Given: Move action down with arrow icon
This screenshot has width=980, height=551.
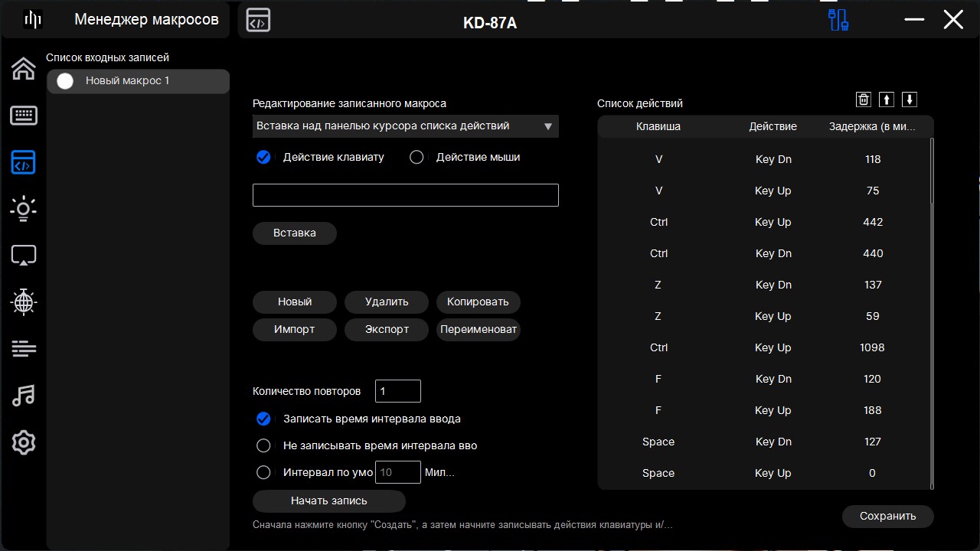Looking at the screenshot, I should 910,99.
